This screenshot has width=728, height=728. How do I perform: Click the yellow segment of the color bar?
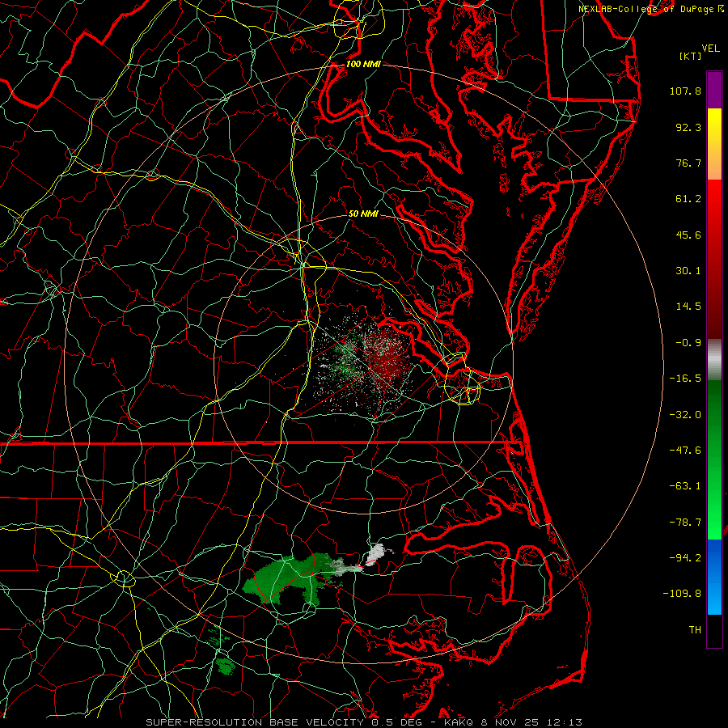click(714, 144)
